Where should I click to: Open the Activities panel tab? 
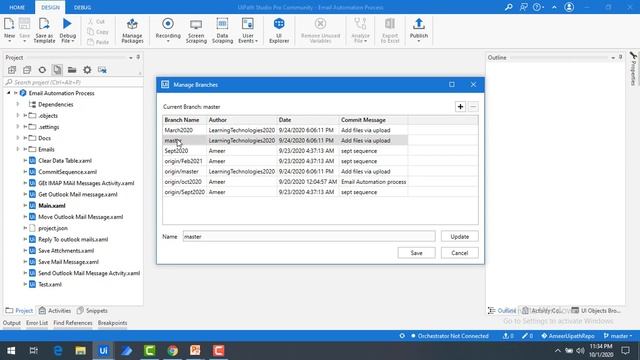click(55, 311)
